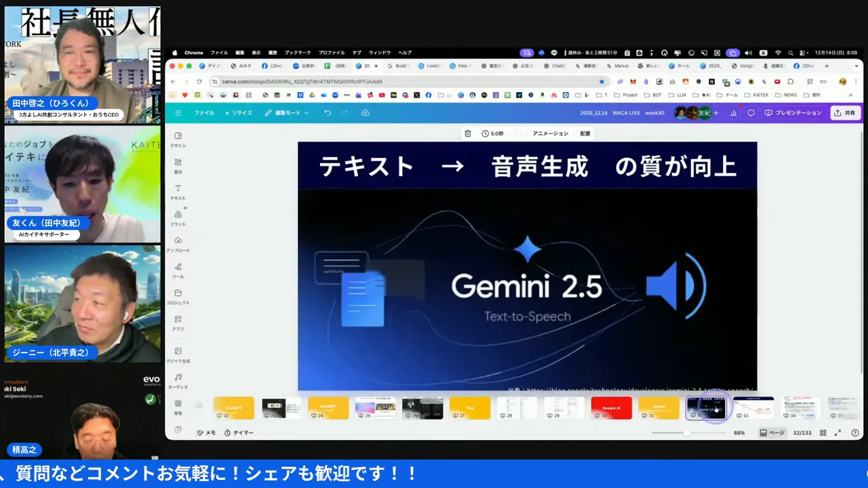This screenshot has height=488, width=868.
Task: Click the trash icon above the slide
Action: [x=467, y=134]
